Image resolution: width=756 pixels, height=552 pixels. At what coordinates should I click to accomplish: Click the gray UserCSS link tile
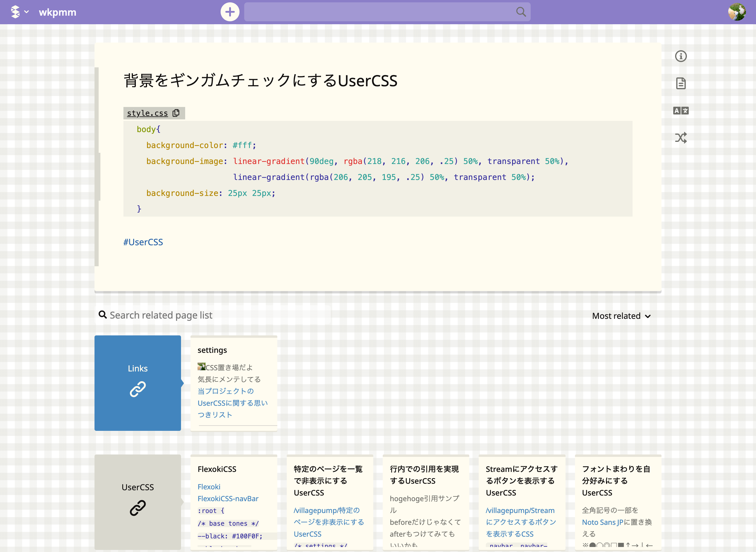[138, 502]
